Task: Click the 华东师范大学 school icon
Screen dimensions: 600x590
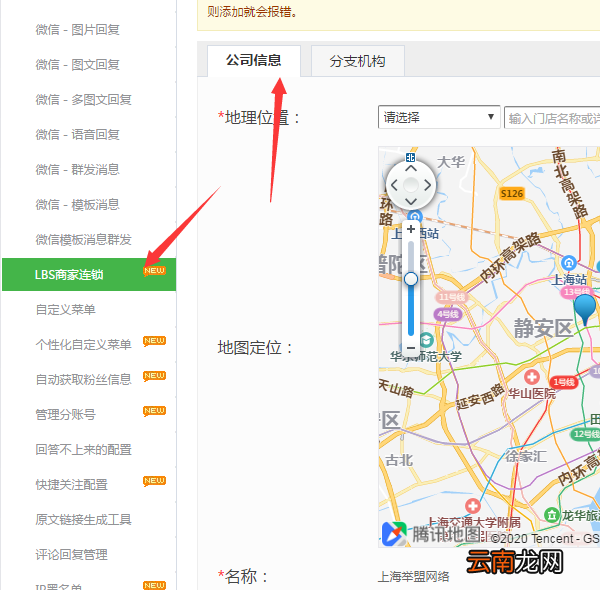Action: pyautogui.click(x=426, y=340)
